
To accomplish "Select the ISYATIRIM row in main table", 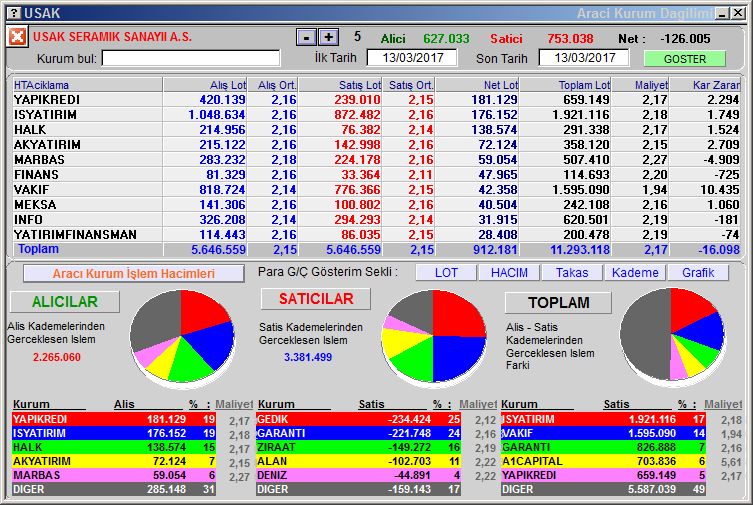I will point(376,115).
